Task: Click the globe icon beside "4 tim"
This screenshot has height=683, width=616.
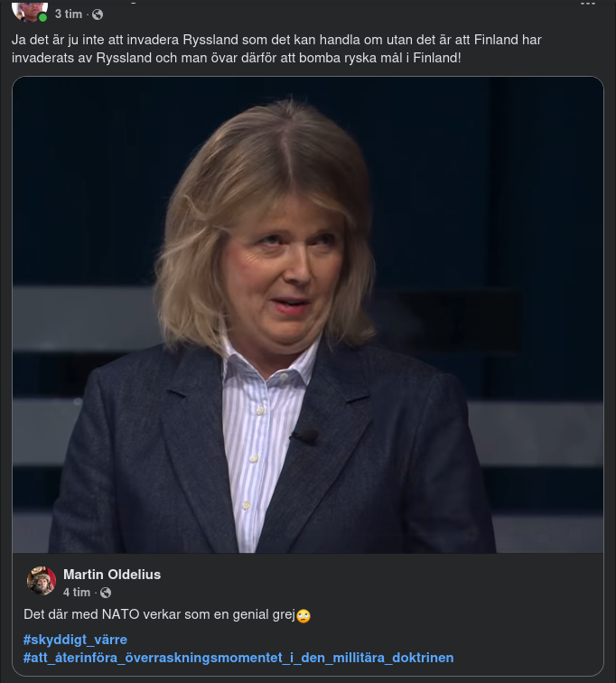Action: (106, 593)
